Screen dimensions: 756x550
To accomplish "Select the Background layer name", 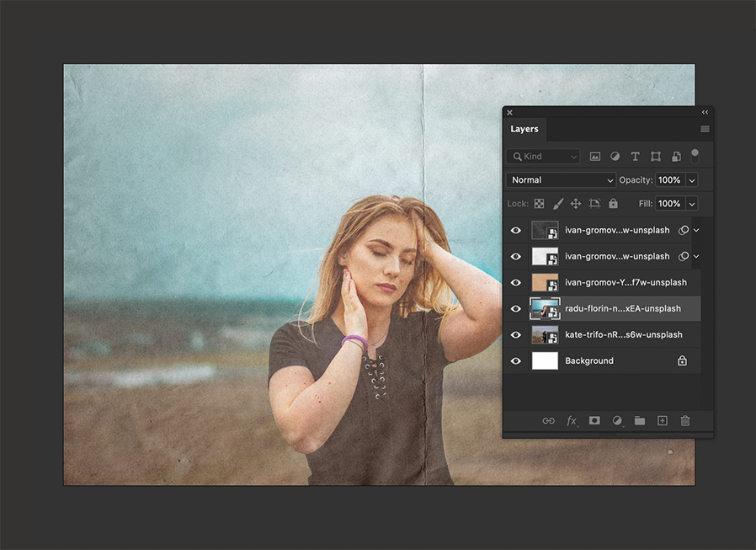I will [589, 360].
